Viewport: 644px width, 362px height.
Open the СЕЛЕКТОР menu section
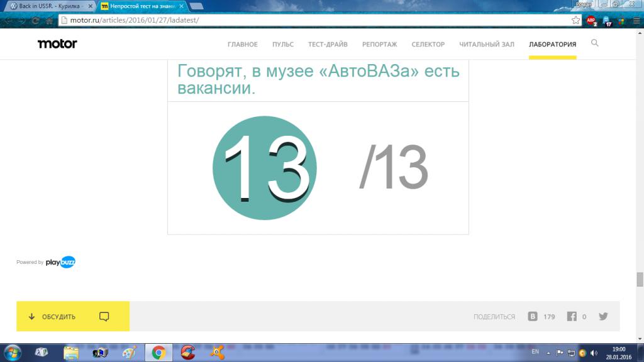click(x=428, y=45)
